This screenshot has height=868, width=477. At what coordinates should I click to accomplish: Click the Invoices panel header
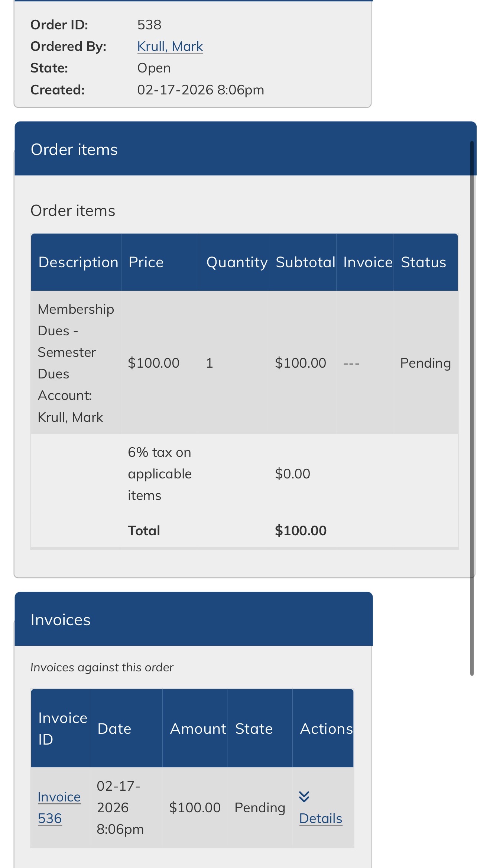[193, 619]
